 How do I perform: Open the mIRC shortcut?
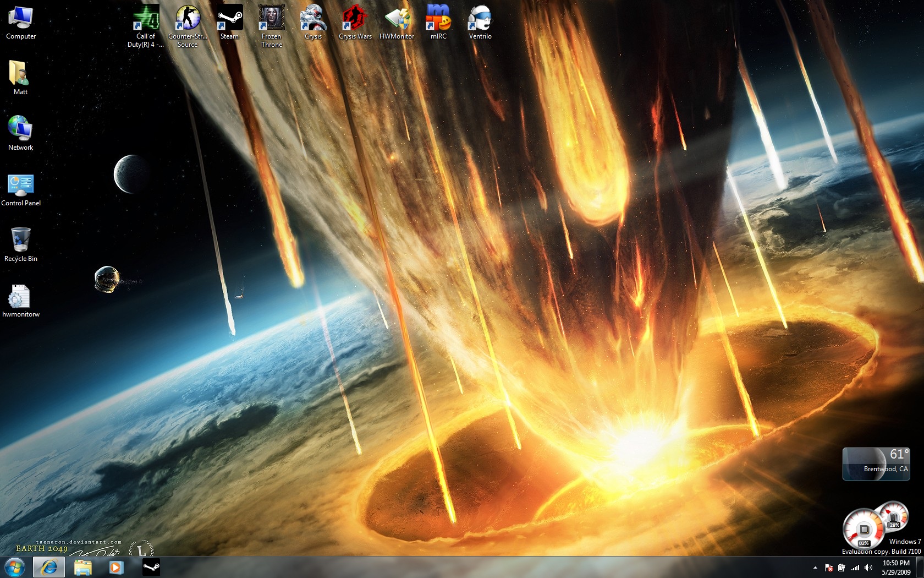click(x=438, y=23)
